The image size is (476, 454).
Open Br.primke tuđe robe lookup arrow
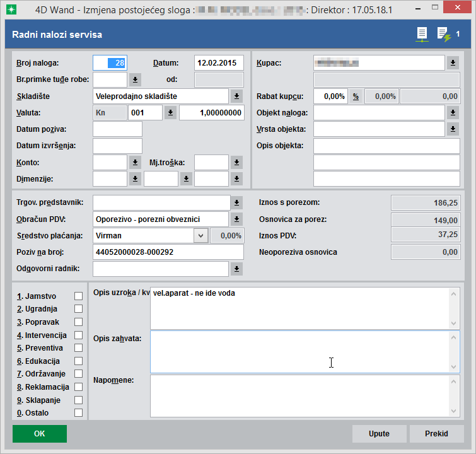click(135, 79)
